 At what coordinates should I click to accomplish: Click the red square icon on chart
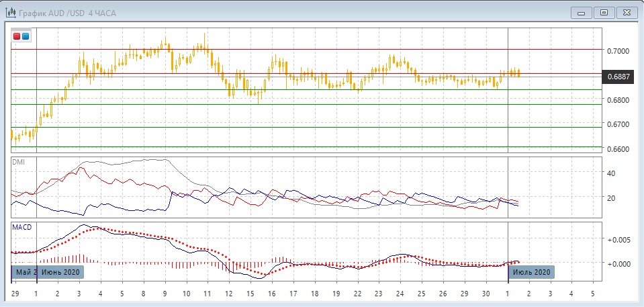point(17,36)
